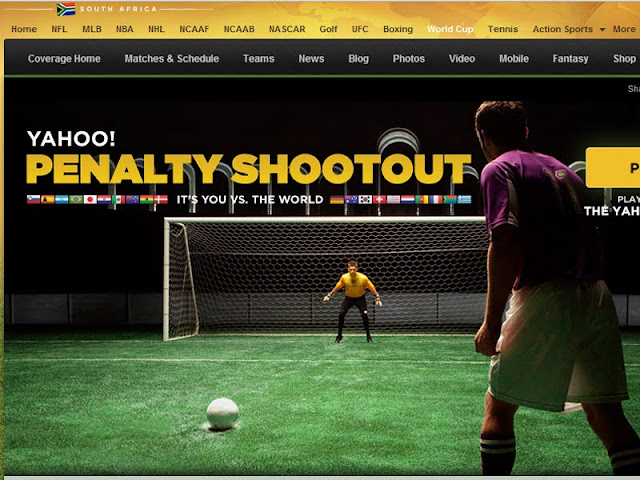Click the Denmark flag in the banner

161,199
